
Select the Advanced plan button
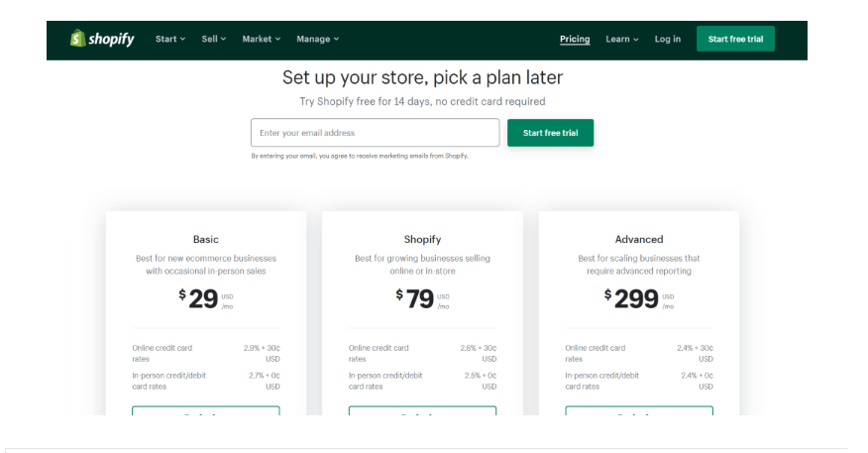639,410
